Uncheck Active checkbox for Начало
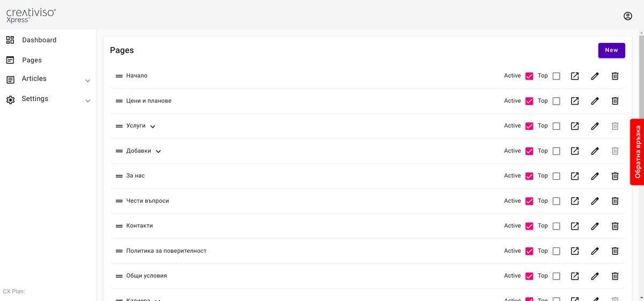644x301 pixels. point(529,76)
